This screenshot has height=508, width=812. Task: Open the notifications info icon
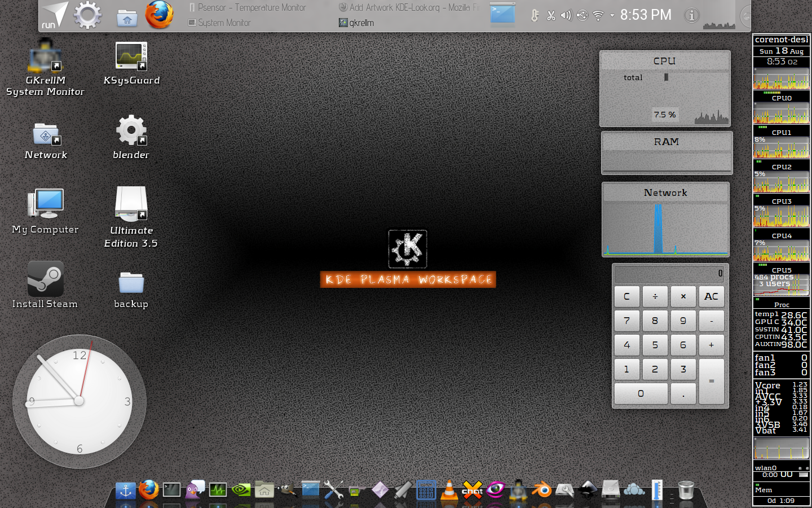691,15
